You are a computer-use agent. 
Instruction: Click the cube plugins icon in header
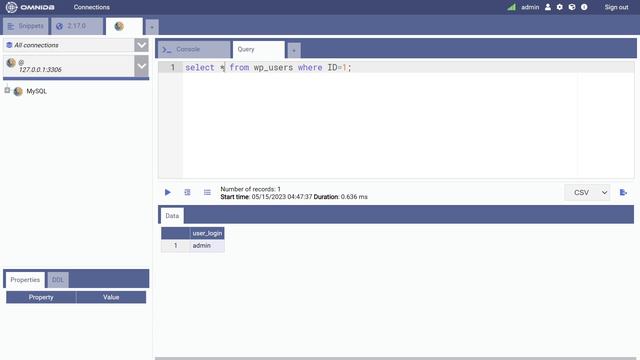click(572, 7)
